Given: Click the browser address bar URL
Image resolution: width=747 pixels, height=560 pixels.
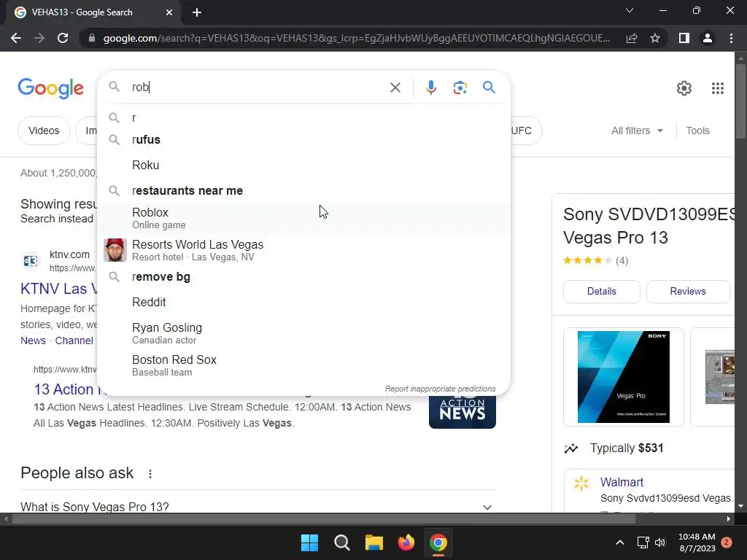Looking at the screenshot, I should 356,38.
